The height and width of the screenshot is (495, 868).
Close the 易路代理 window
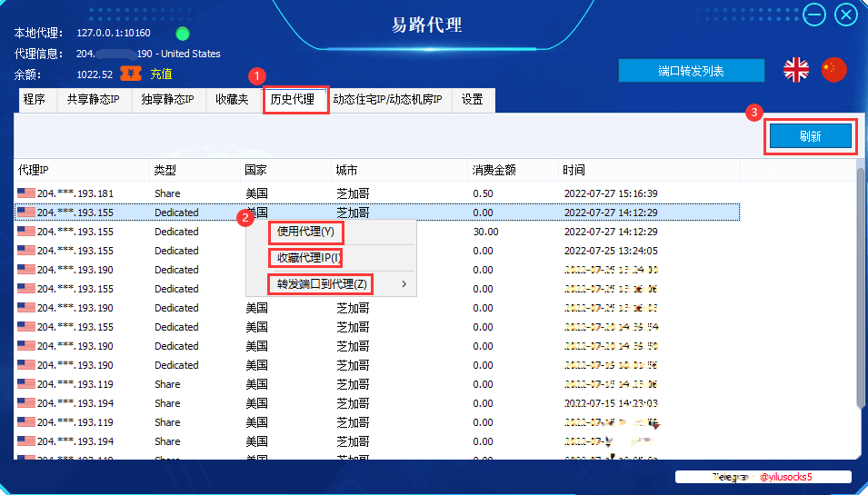click(x=846, y=15)
